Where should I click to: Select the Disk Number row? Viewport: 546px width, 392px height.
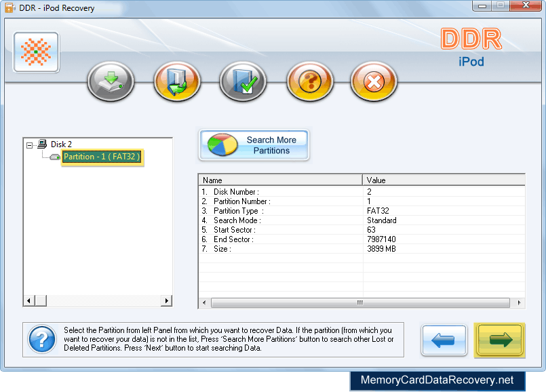point(362,192)
